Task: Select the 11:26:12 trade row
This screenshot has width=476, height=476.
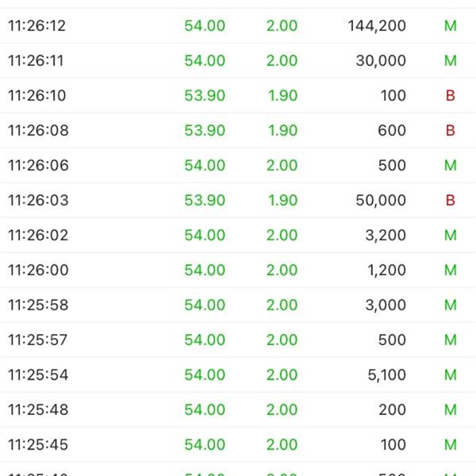Action: click(x=238, y=25)
